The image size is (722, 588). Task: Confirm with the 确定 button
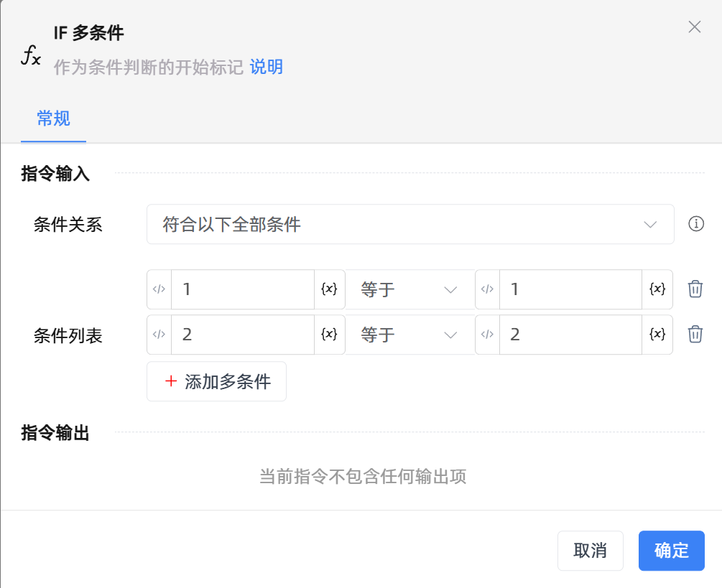click(671, 551)
